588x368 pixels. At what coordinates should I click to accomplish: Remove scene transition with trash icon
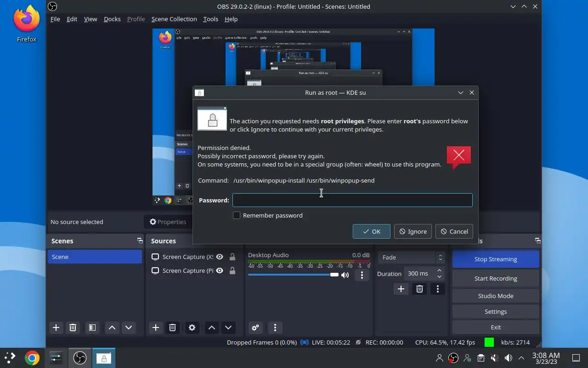click(419, 289)
